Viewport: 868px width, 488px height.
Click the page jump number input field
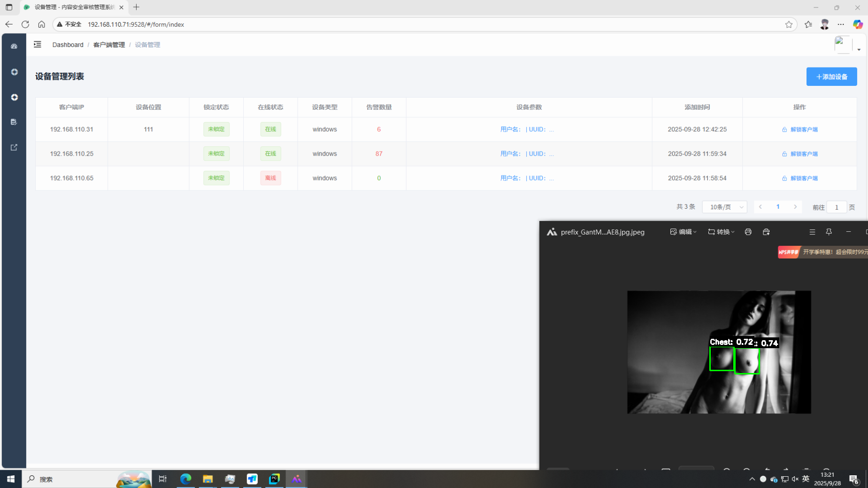coord(836,207)
